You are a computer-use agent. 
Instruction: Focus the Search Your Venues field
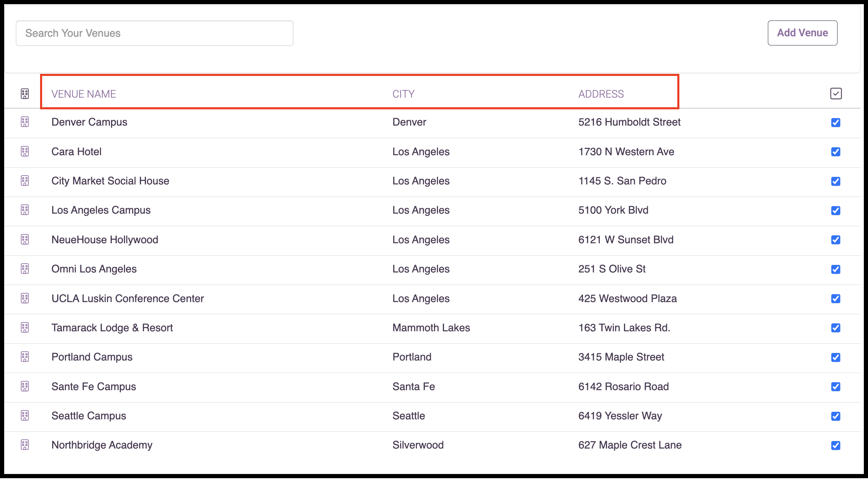[154, 33]
